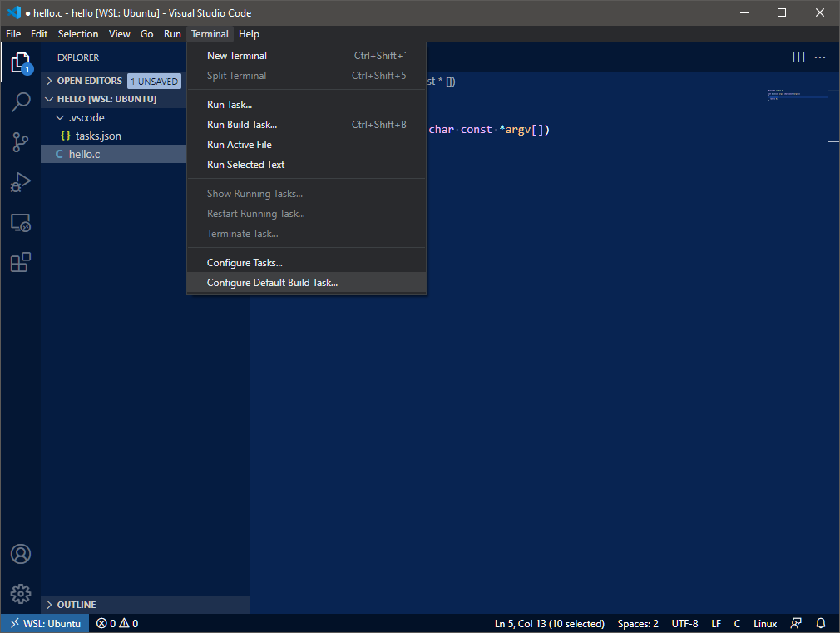This screenshot has height=633, width=840.
Task: Click the UTF-8 encoding indicator
Action: coord(684,623)
